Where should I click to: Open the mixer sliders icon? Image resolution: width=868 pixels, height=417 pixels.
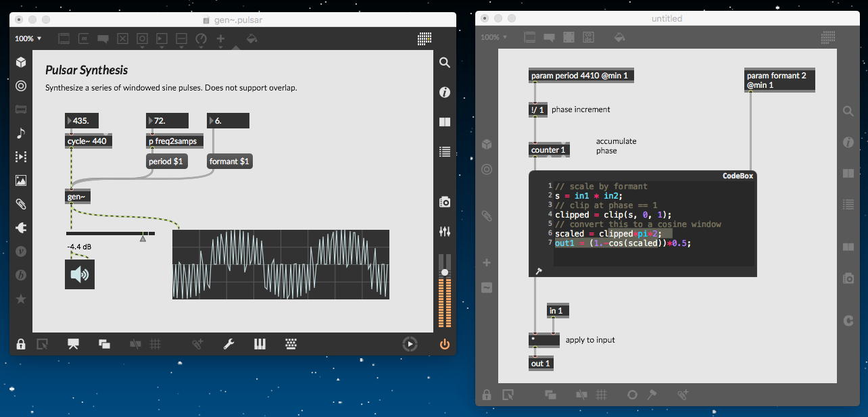tap(444, 231)
